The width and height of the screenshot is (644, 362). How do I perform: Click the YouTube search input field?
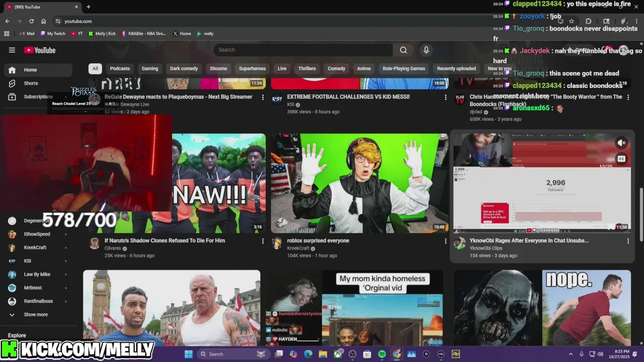pos(303,50)
